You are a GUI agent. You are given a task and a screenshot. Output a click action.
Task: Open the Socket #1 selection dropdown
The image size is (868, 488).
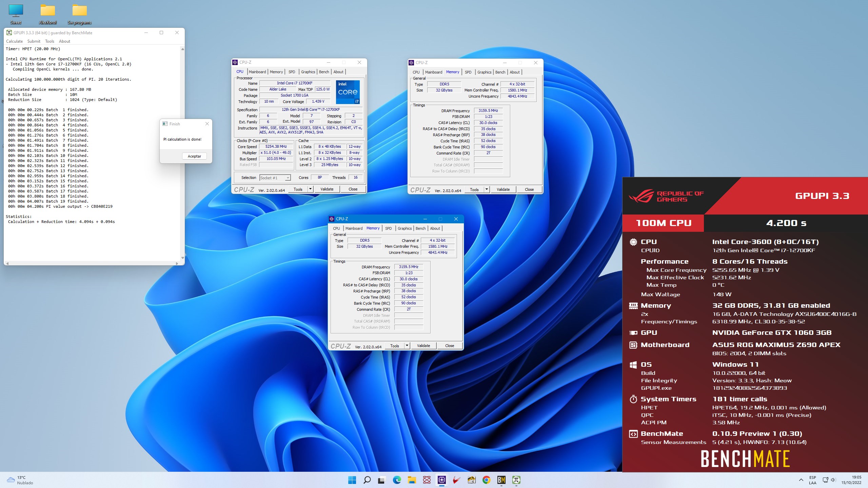(275, 178)
